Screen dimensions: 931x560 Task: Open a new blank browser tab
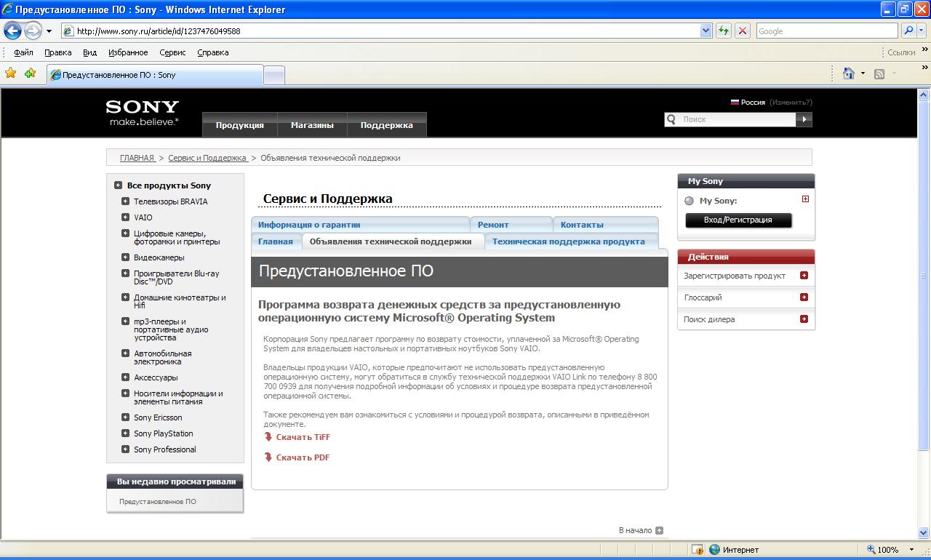pyautogui.click(x=273, y=76)
